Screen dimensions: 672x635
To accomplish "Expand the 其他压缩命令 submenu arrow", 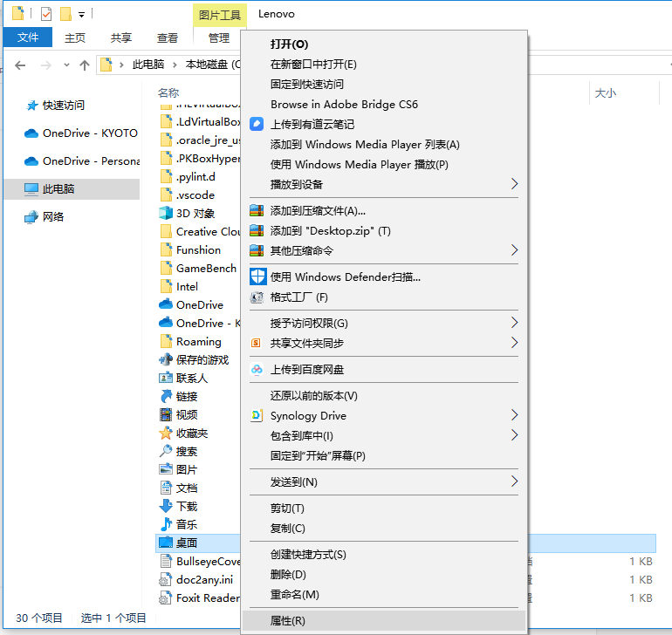I will [x=514, y=250].
